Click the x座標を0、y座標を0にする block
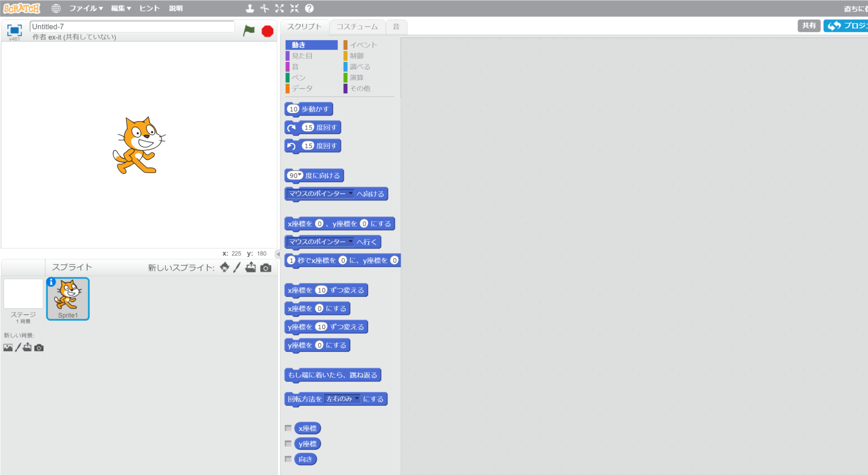The height and width of the screenshot is (475, 868). point(340,223)
